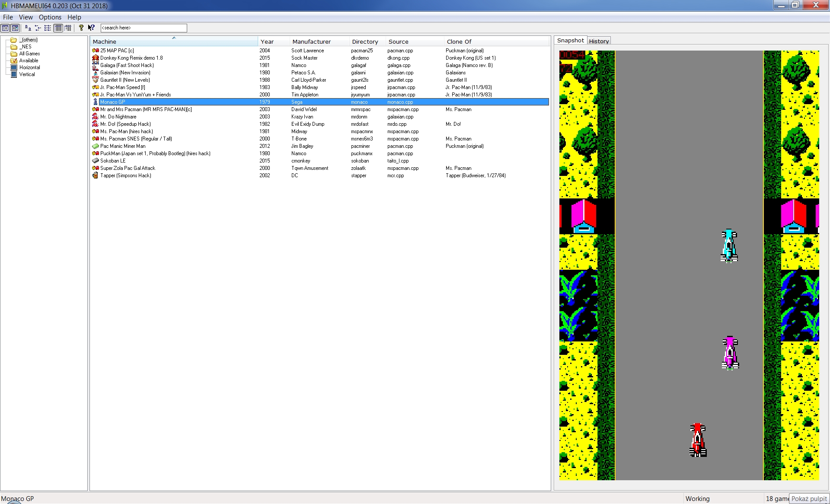Viewport: 830px width, 504px height.
Task: Click the Galaxian (New Invasion) icon
Action: point(96,73)
